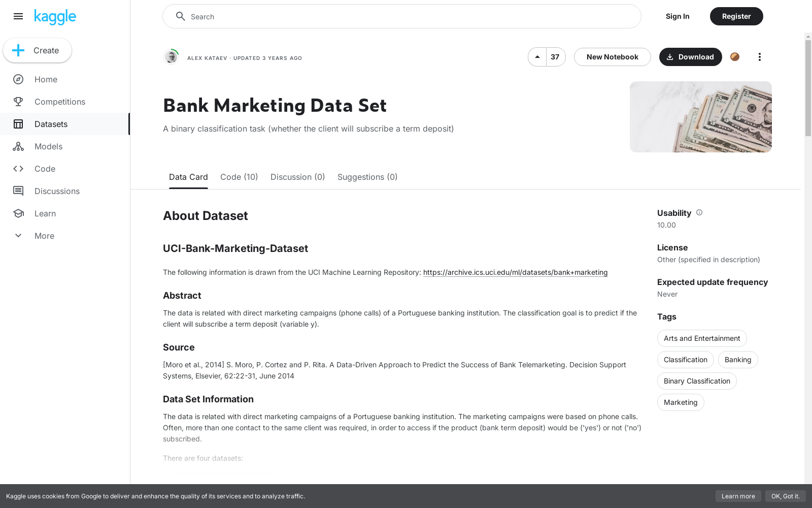812x508 pixels.
Task: Download the dataset
Action: (x=690, y=57)
